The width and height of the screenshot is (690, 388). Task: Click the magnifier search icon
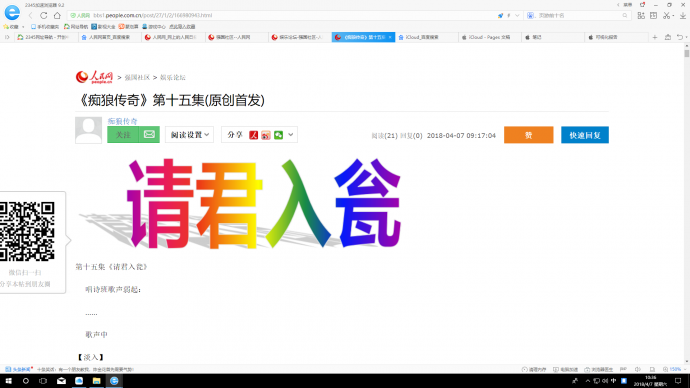pos(625,15)
